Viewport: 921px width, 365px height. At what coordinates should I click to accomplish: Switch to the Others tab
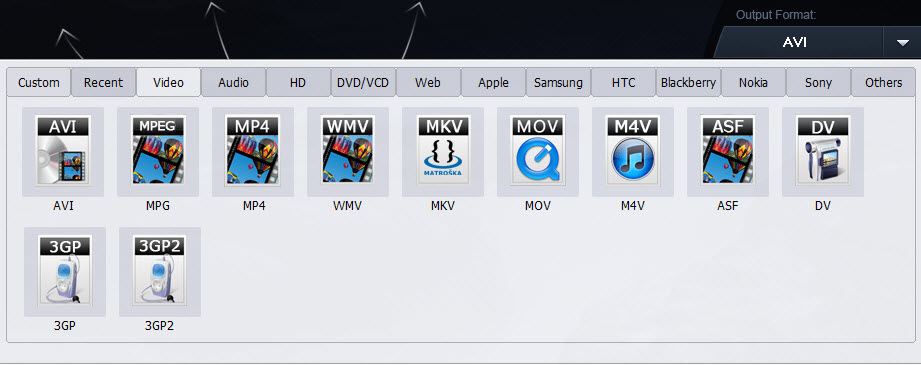[883, 82]
